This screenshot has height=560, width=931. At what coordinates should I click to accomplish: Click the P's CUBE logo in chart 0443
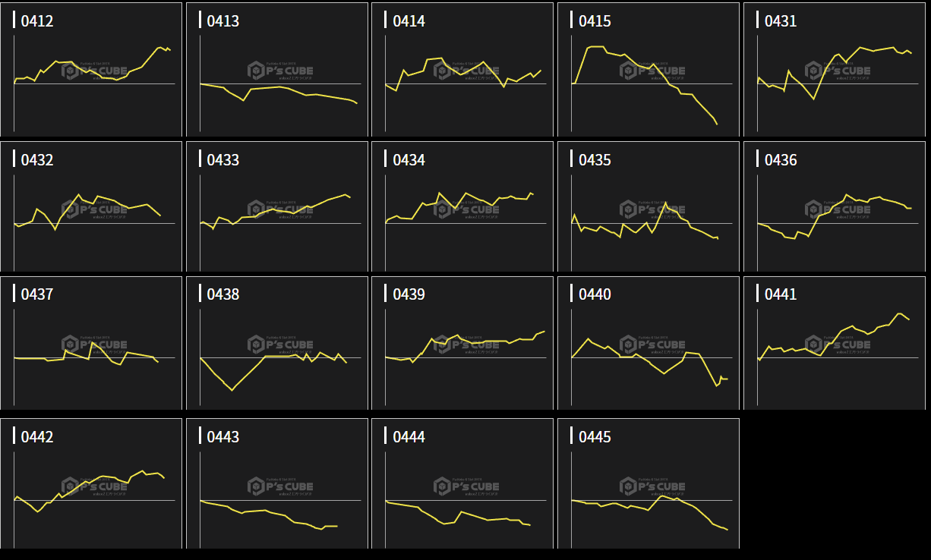[x=280, y=486]
